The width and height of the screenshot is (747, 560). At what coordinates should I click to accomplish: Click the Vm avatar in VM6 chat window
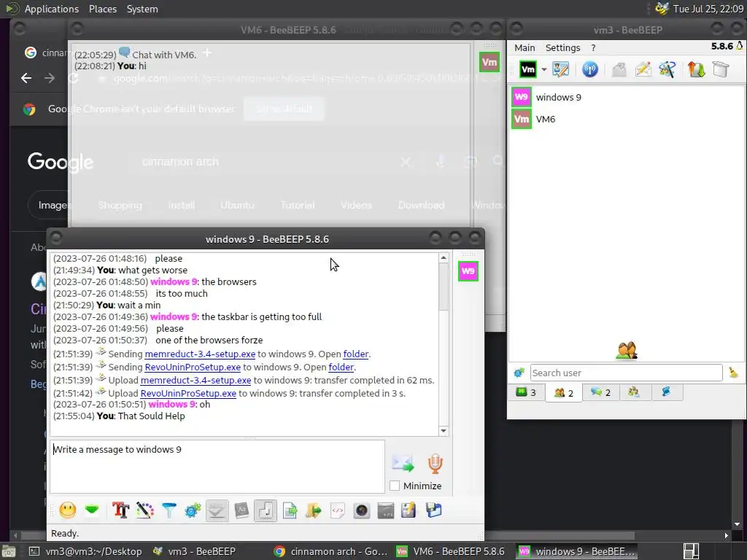489,63
